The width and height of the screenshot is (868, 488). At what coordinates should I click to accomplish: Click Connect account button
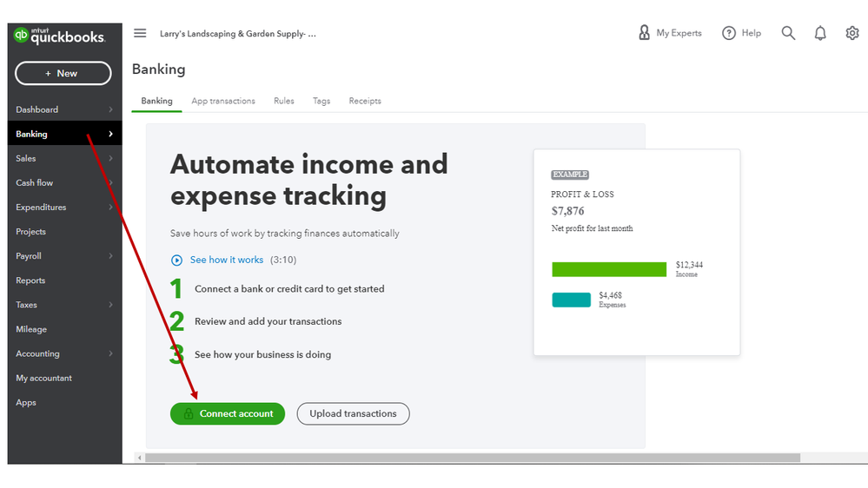tap(228, 414)
